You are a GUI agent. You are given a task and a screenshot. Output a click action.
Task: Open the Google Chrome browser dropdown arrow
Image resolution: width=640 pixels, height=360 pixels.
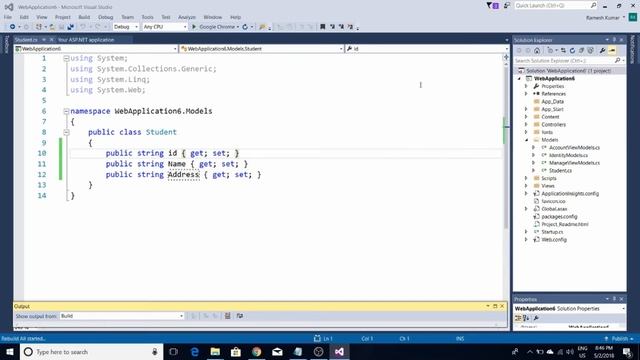(238, 27)
